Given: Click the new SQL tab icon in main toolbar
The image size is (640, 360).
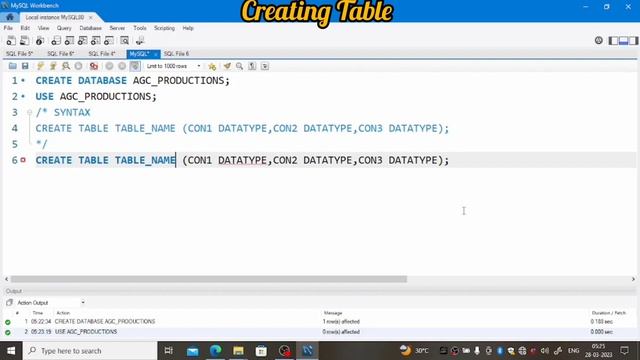Looking at the screenshot, I should point(11,40).
